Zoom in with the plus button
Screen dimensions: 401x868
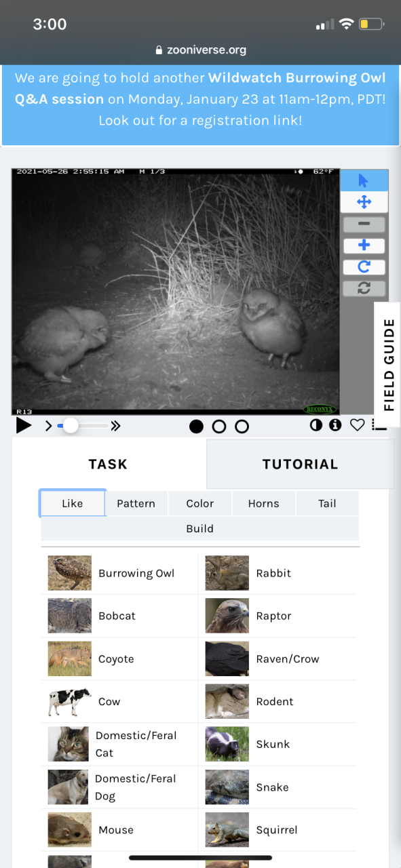(364, 245)
